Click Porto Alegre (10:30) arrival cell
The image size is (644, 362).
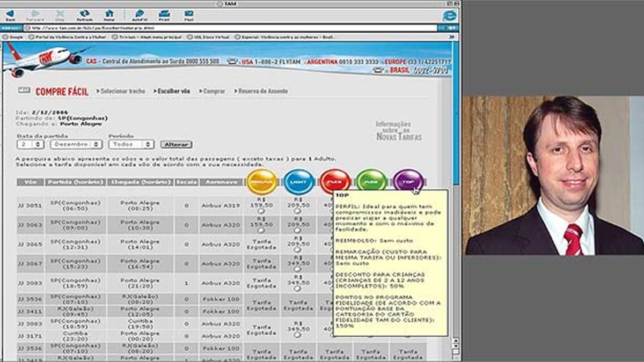pyautogui.click(x=140, y=225)
